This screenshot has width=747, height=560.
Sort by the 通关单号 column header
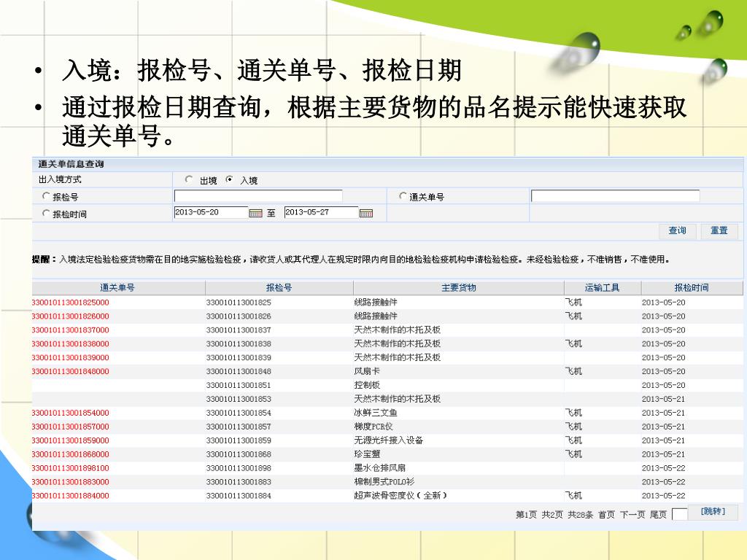click(118, 287)
